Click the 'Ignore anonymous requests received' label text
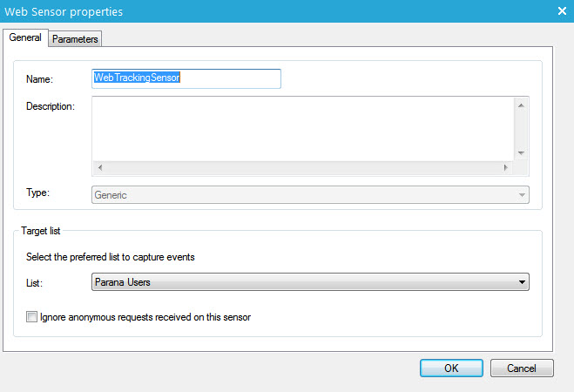Image resolution: width=574 pixels, height=392 pixels. 145,317
